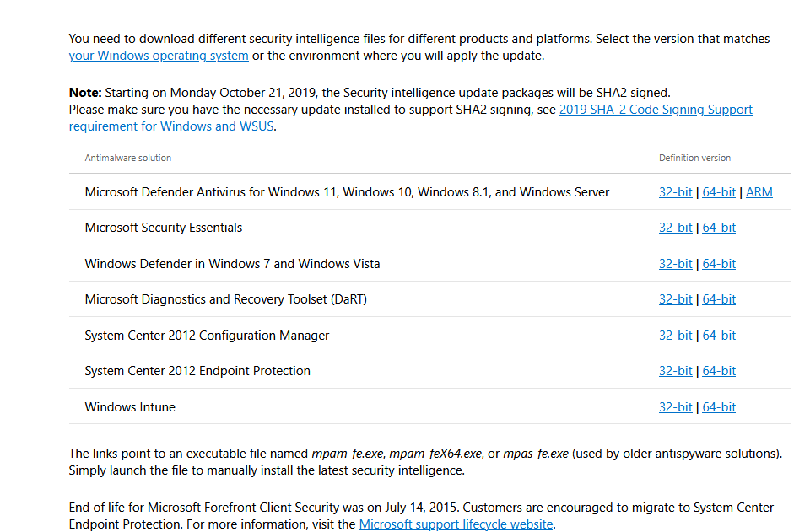Download 32-bit for System Center 2012 Endpoint Protection
794x532 pixels.
[x=675, y=371]
